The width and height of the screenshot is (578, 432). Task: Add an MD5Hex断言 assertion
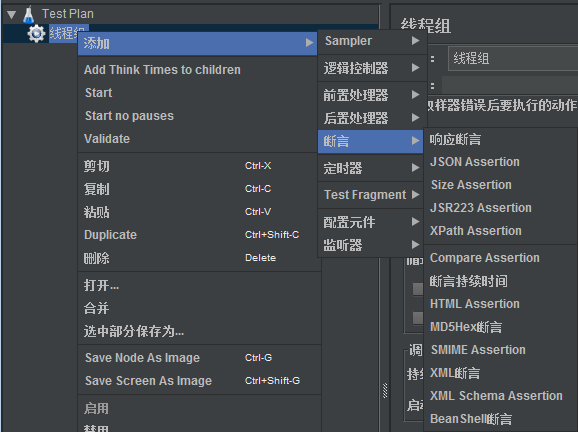pos(501,327)
